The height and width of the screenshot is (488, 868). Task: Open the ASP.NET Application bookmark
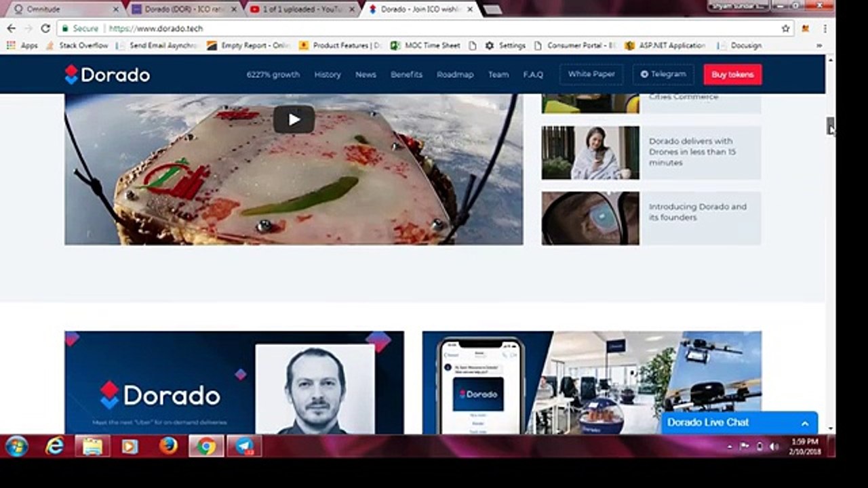(x=665, y=45)
